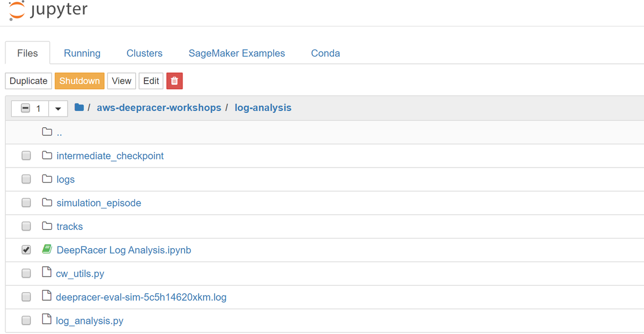Click tracks folder icon
Image resolution: width=644 pixels, height=334 pixels.
[47, 227]
